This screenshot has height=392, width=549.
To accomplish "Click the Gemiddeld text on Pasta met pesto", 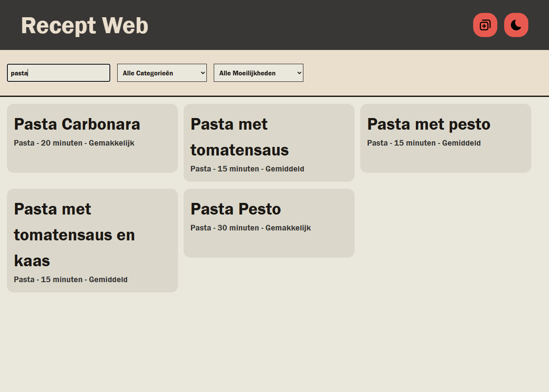I will point(462,143).
